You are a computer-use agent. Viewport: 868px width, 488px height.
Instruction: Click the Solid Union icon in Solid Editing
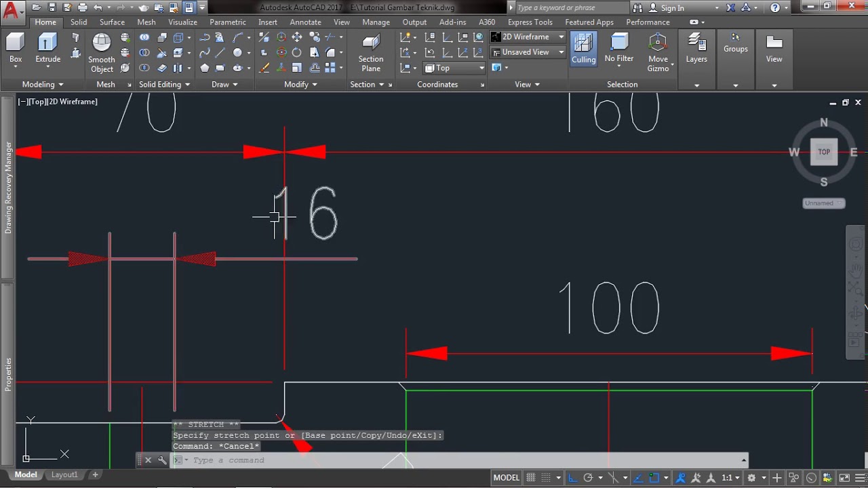click(x=144, y=37)
